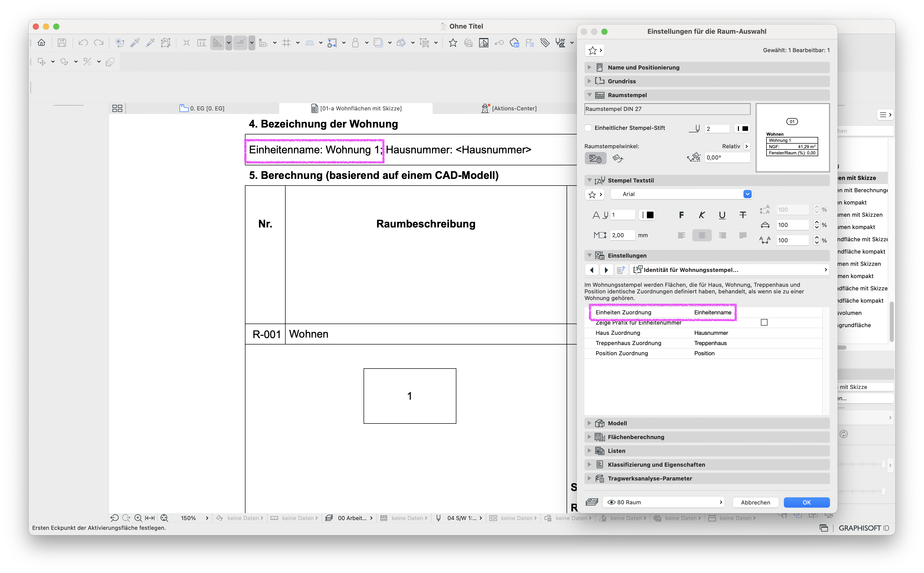
Task: Collapse the Raumstempel section
Action: 707,95
